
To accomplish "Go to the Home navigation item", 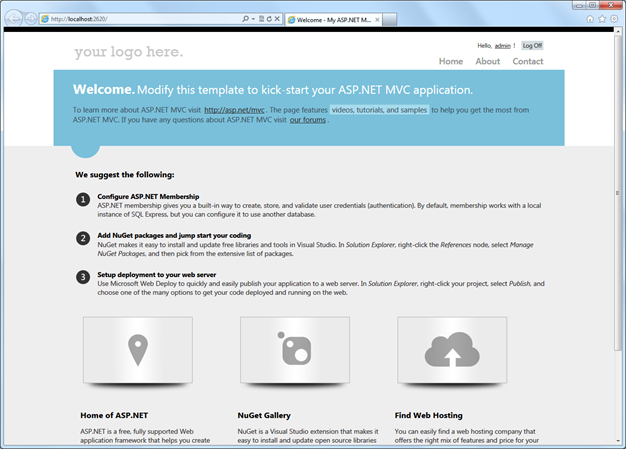I will (450, 62).
